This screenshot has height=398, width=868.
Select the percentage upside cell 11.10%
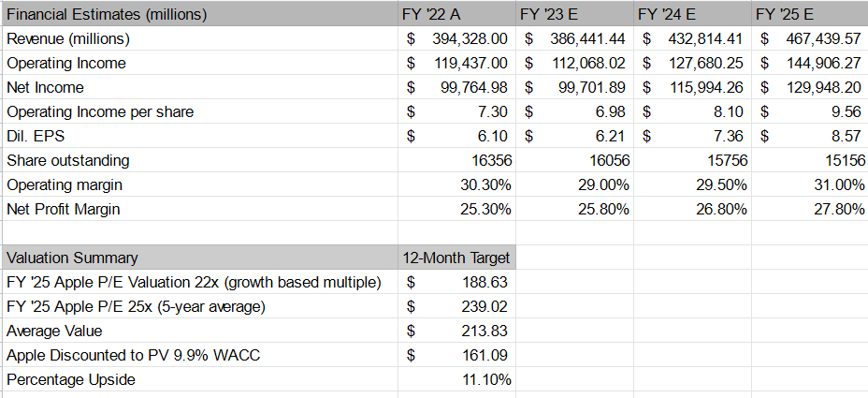click(456, 379)
